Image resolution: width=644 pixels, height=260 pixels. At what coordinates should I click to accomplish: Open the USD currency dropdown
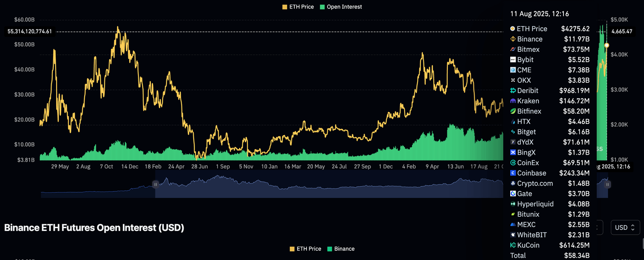coord(625,228)
